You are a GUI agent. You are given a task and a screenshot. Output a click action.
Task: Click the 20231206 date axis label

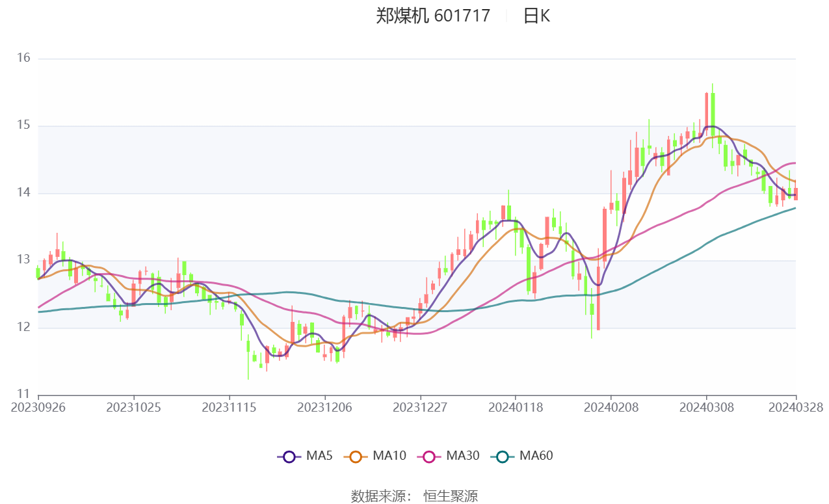click(x=324, y=407)
